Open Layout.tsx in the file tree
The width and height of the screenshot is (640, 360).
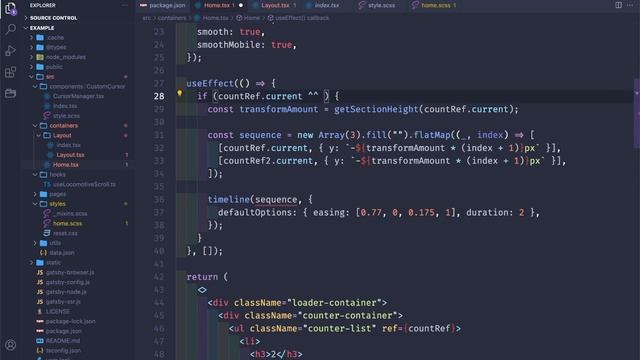click(70, 155)
